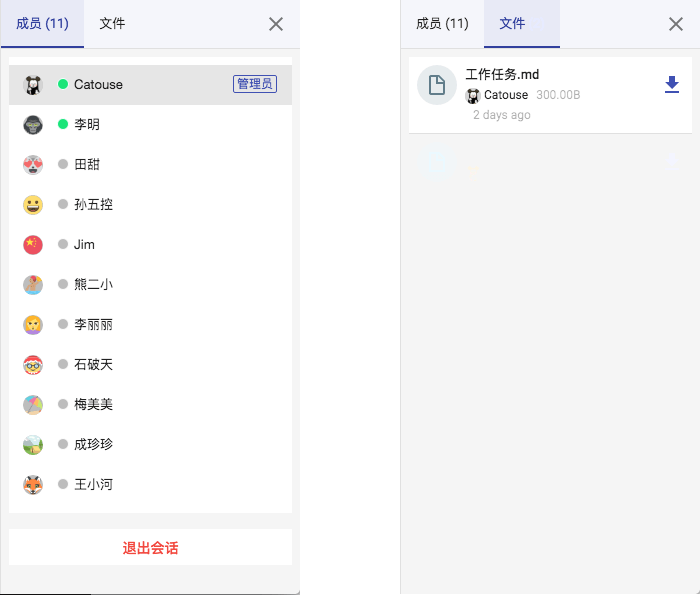
Task: Select member 熊二小 in the list
Action: click(93, 285)
